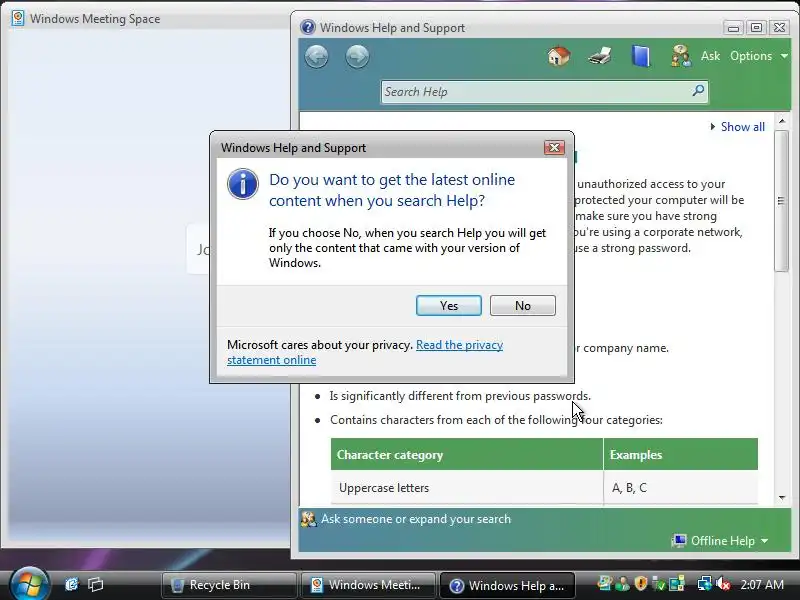800x600 pixels.
Task: Switch to Windows Meeting Space taskbar button
Action: pyautogui.click(x=368, y=585)
